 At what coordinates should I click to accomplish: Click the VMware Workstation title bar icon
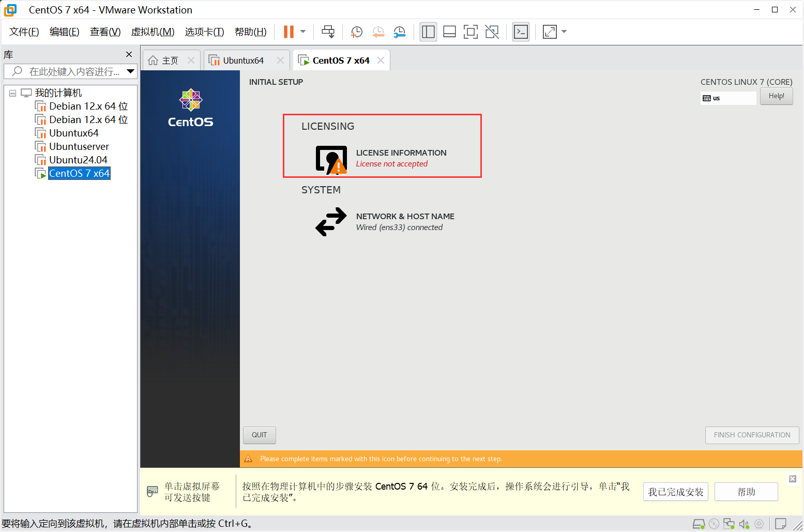(x=10, y=10)
